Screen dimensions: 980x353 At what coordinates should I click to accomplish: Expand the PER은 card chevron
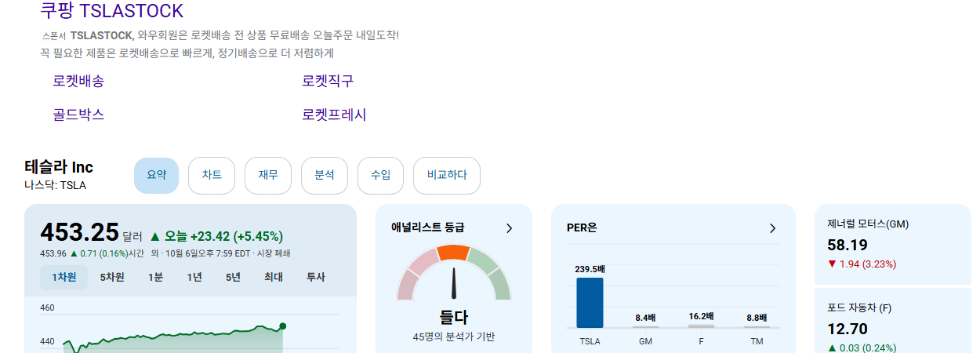[x=772, y=228]
